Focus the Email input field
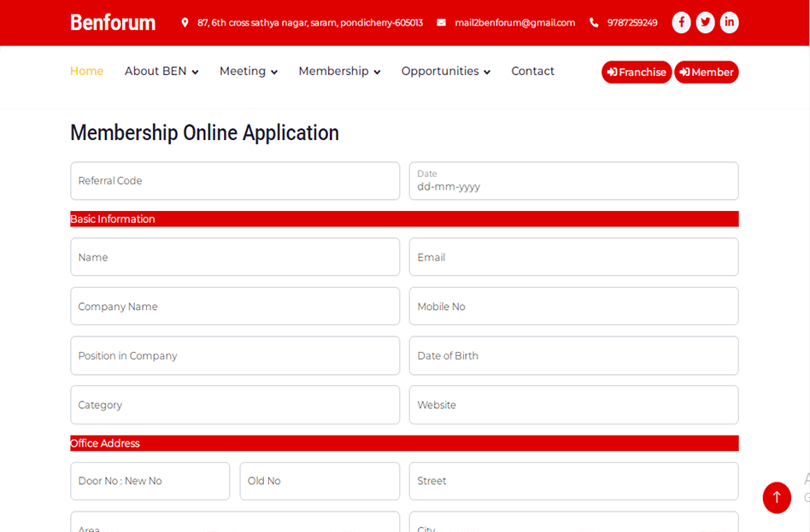The image size is (810, 532). click(574, 257)
